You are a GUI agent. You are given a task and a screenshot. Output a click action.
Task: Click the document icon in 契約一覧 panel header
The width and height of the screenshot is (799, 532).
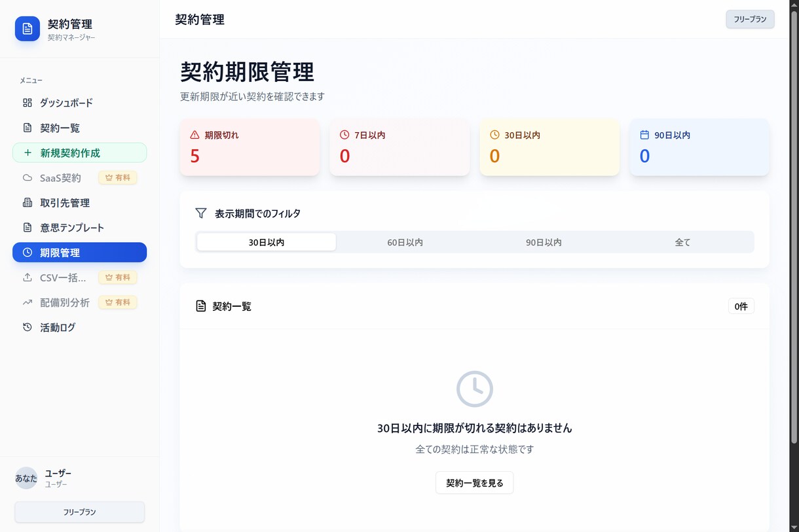tap(201, 306)
